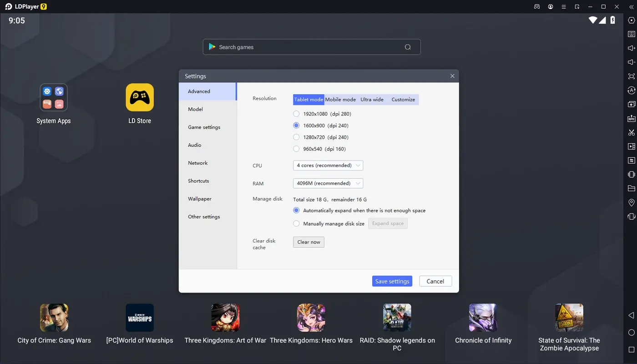Open the virtual location tool
Screen dimensions: 637x364
(631, 202)
